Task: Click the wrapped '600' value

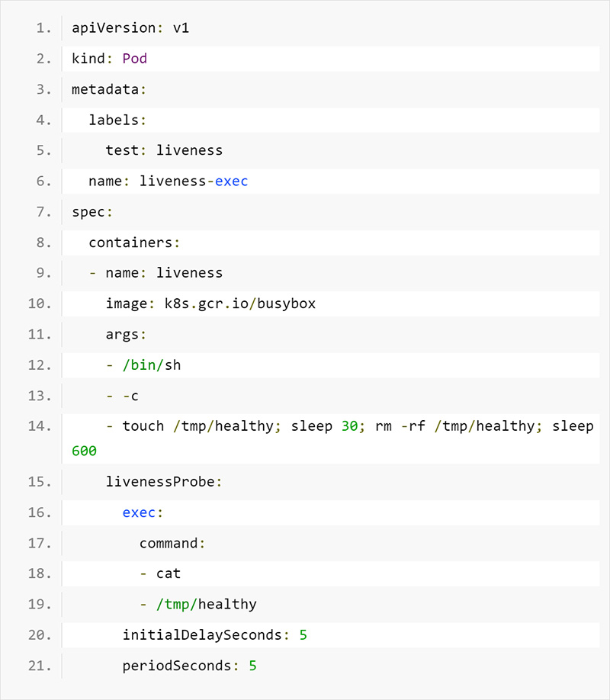Action: (84, 451)
